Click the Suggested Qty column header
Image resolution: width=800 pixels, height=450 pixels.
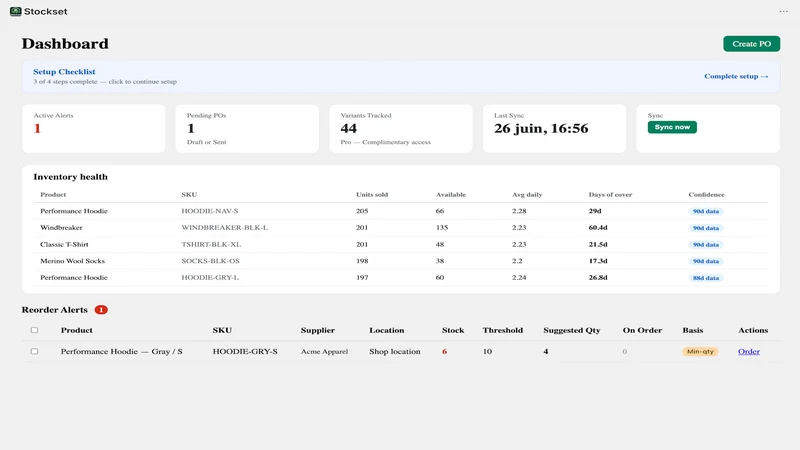571,330
